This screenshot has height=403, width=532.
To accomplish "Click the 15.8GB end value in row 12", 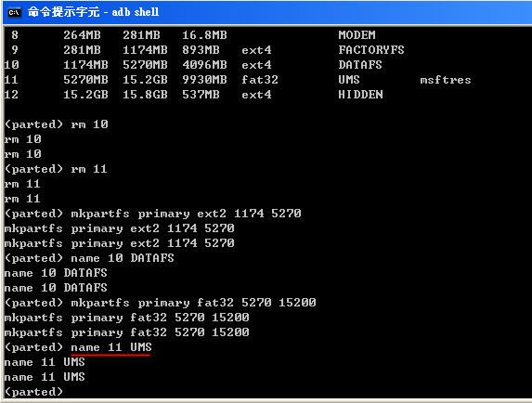I will pos(145,95).
